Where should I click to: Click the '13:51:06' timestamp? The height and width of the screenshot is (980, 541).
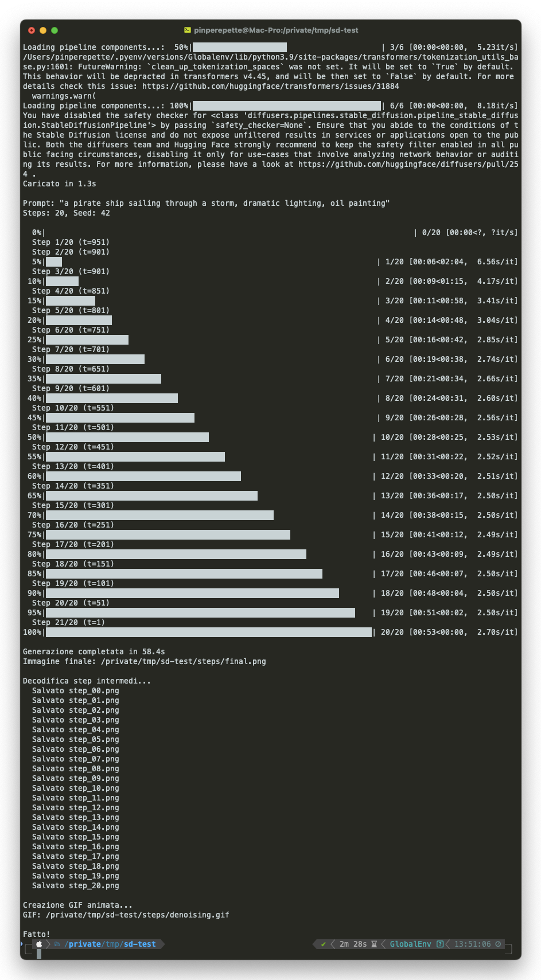(473, 944)
